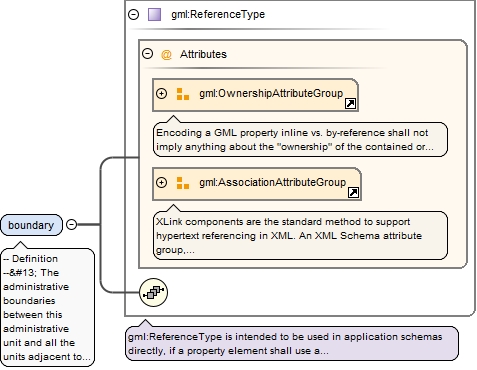Click the sequence compositor circle icon
477x370 pixels.
pos(153,292)
